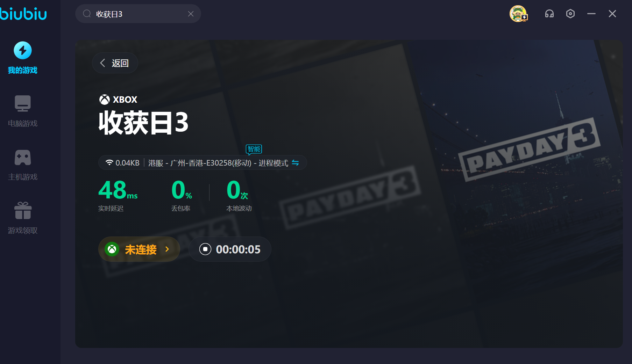Select the PC games monitor icon
This screenshot has width=632, height=364.
coord(23,103)
